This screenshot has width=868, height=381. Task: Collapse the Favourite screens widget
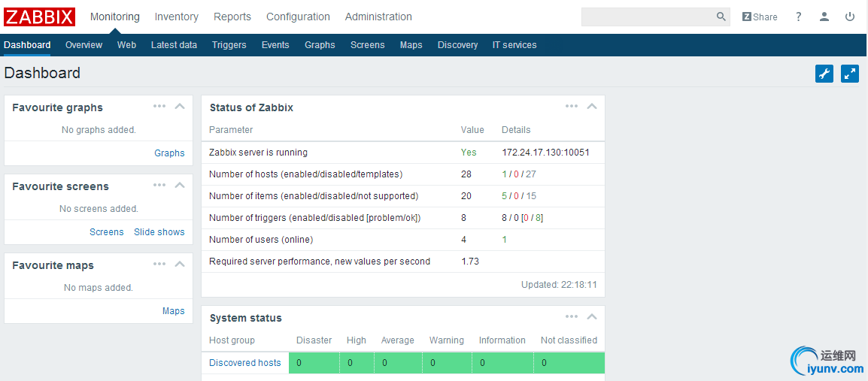[180, 186]
